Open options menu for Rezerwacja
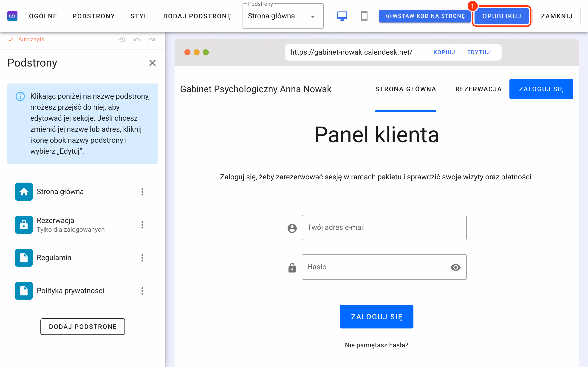The image size is (588, 367). 142,225
